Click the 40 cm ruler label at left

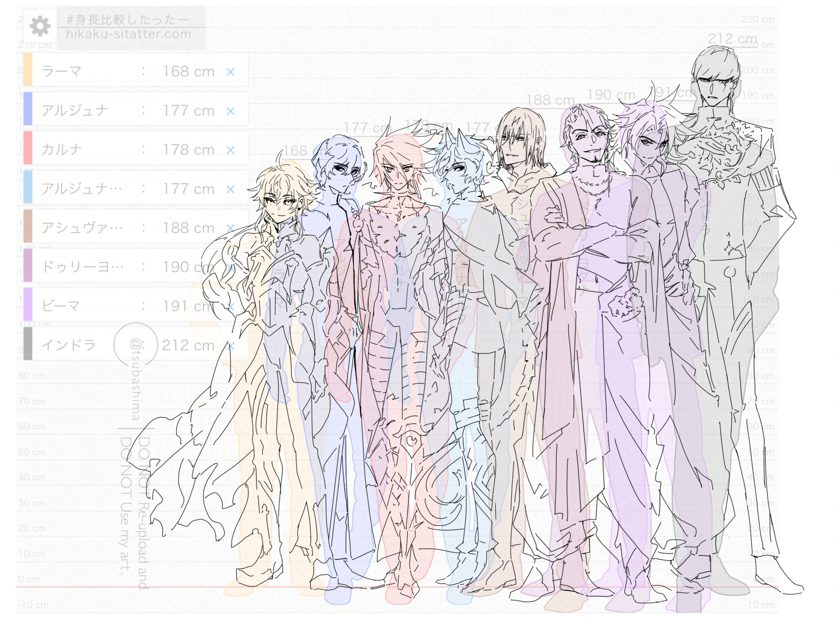point(32,478)
